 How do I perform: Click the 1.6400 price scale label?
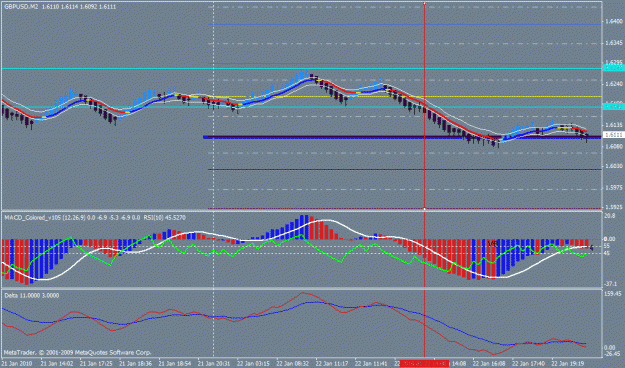click(x=613, y=22)
